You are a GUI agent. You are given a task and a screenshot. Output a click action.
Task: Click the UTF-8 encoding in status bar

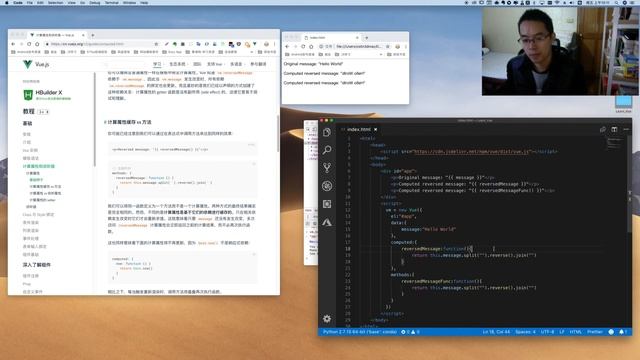tap(547, 332)
